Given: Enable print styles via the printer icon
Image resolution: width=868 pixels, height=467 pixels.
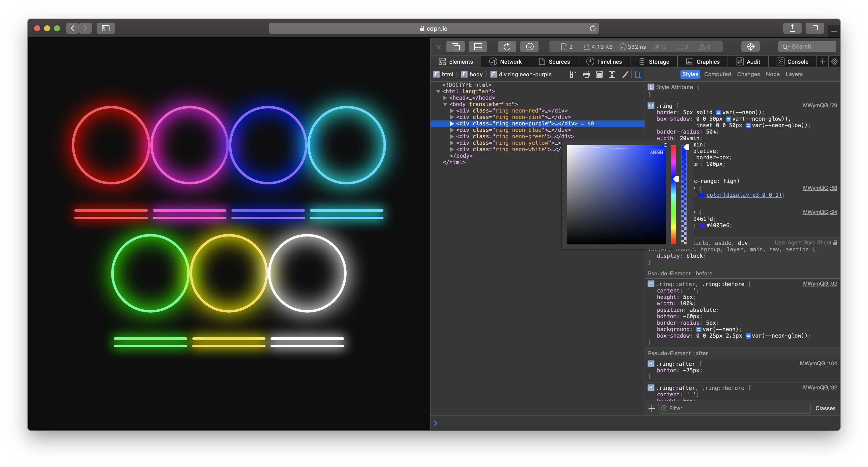Looking at the screenshot, I should (586, 74).
